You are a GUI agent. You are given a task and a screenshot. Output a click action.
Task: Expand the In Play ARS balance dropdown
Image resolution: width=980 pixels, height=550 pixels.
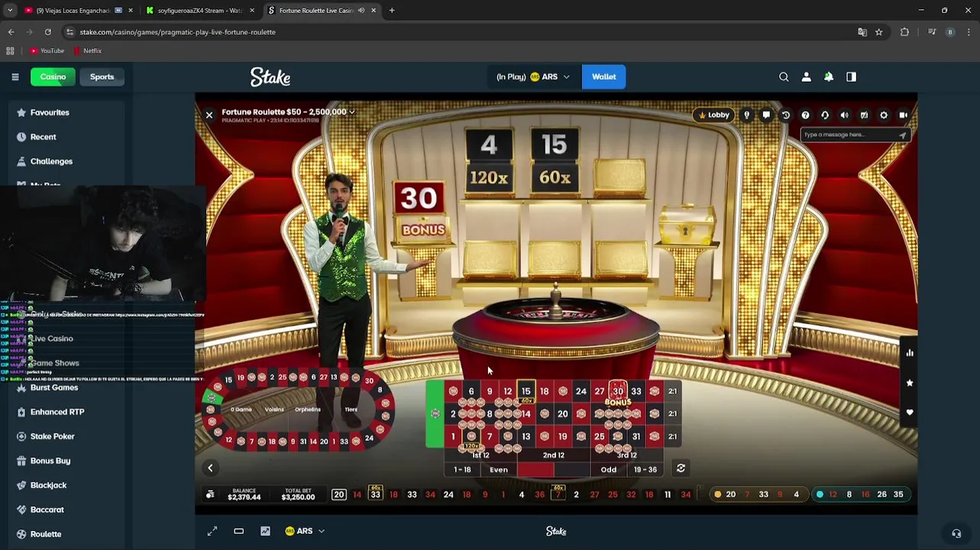point(533,76)
